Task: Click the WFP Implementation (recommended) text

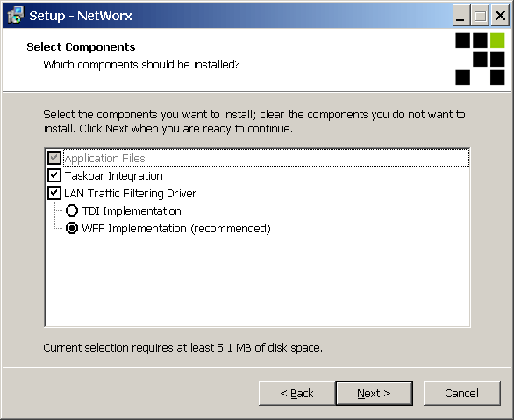Action: 176,228
